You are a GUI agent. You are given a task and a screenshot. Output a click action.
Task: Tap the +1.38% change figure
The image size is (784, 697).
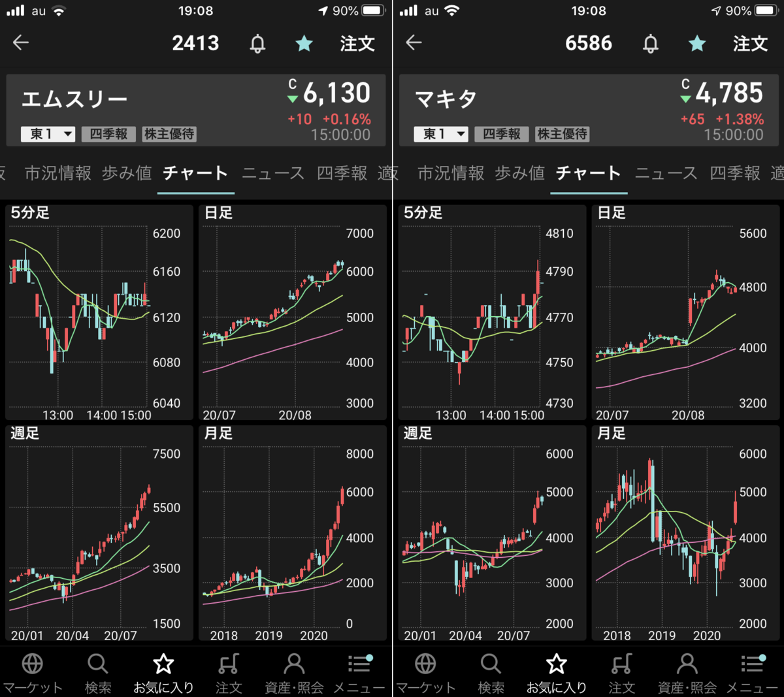pos(740,120)
